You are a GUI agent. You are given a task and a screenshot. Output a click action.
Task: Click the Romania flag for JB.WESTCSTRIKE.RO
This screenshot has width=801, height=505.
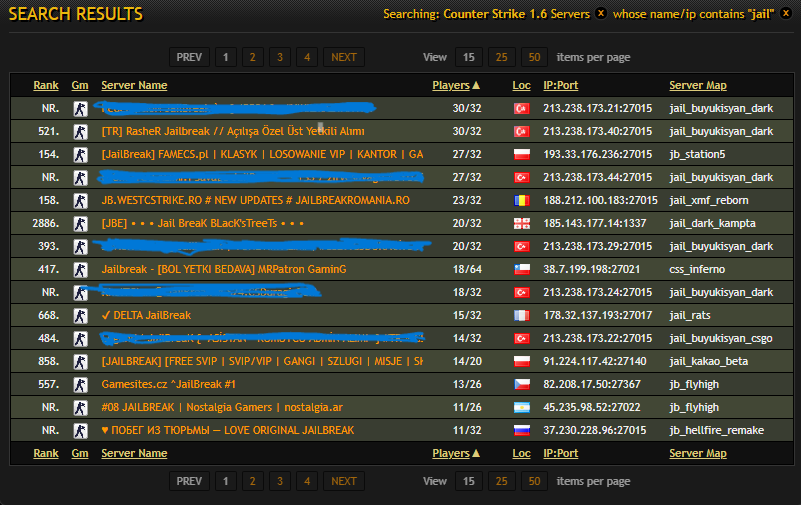(522, 201)
